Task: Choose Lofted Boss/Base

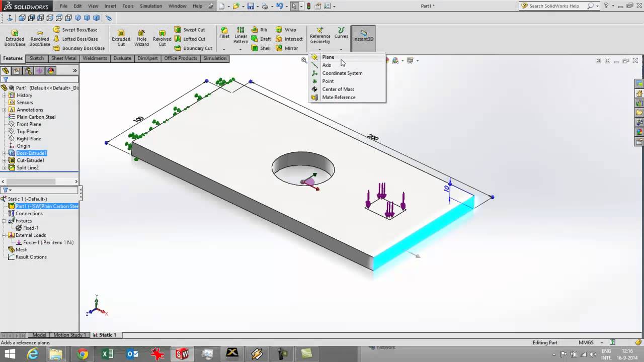Action: click(x=75, y=39)
